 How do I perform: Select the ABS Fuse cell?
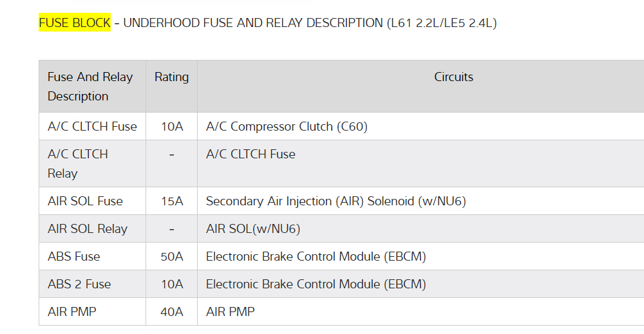point(74,257)
